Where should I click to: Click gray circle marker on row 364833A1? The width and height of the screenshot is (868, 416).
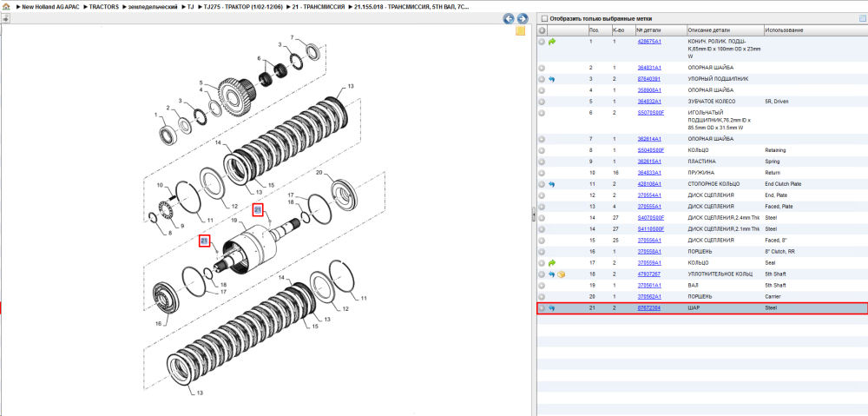pos(542,173)
